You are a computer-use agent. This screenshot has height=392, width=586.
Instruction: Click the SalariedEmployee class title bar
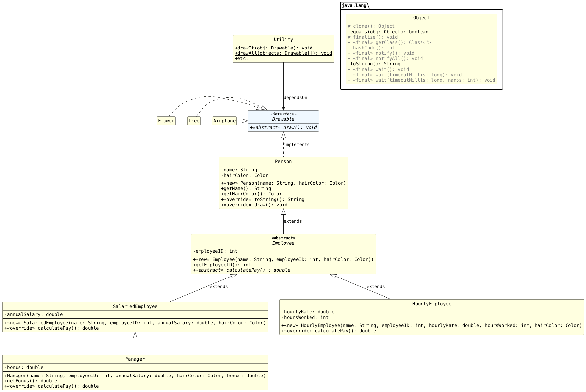pyautogui.click(x=135, y=306)
